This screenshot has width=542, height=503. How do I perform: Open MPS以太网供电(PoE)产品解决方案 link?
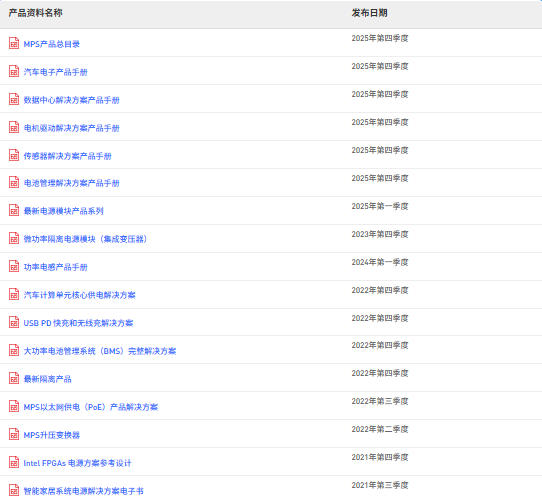(91, 407)
